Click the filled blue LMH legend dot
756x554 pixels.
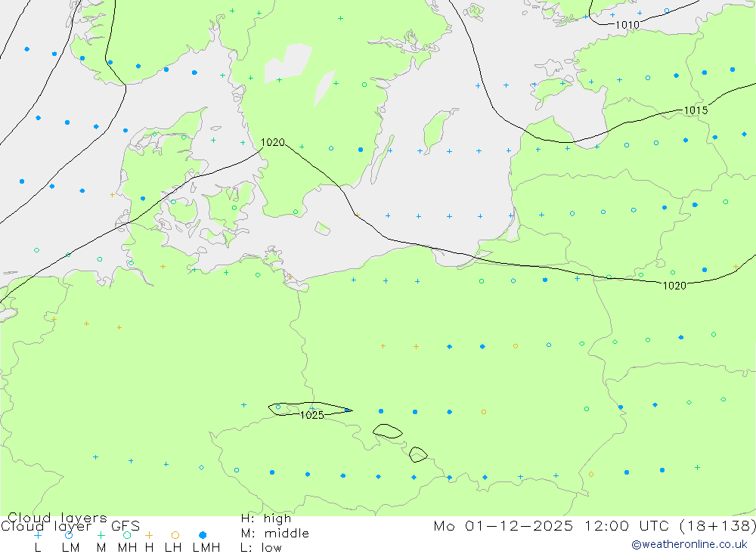coord(203,535)
